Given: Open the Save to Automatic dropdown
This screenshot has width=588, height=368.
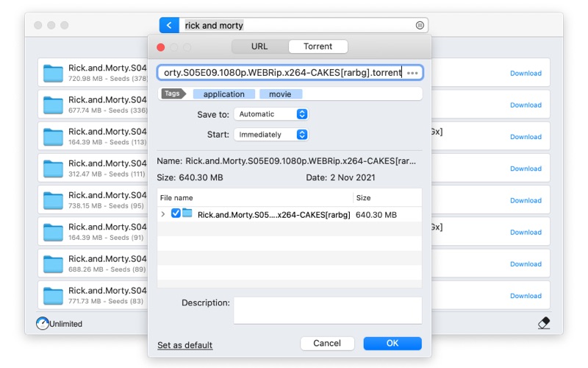Looking at the screenshot, I should (270, 114).
